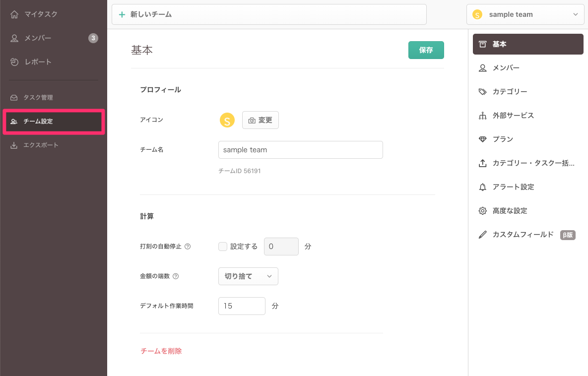Click the チーム名 text field
The height and width of the screenshot is (376, 588).
click(300, 150)
